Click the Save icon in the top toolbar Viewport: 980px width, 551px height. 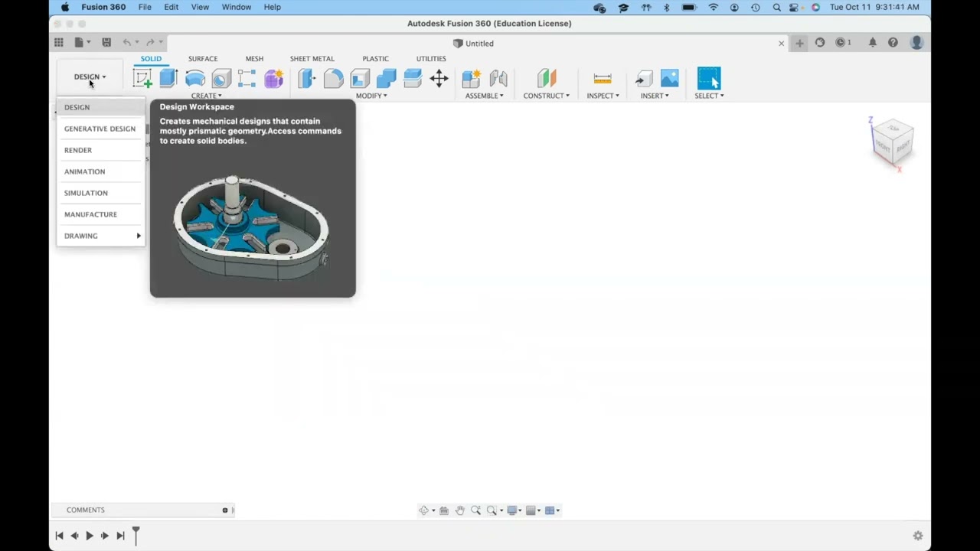click(x=106, y=43)
